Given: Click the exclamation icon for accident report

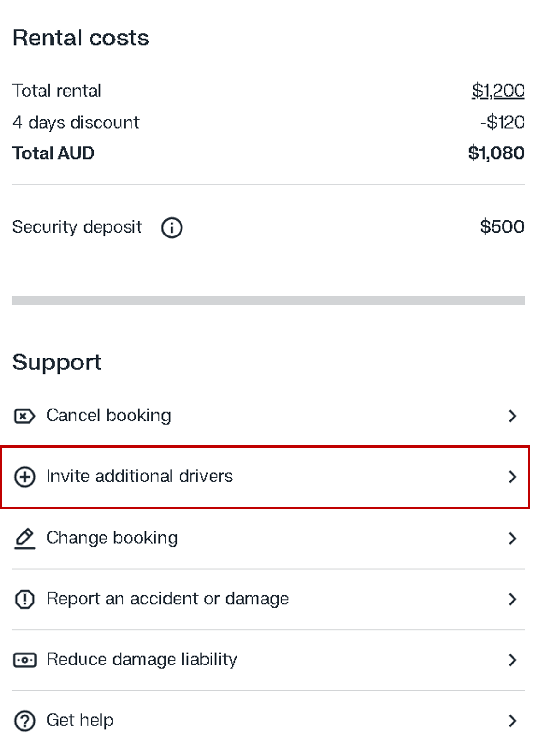Looking at the screenshot, I should pos(24,599).
